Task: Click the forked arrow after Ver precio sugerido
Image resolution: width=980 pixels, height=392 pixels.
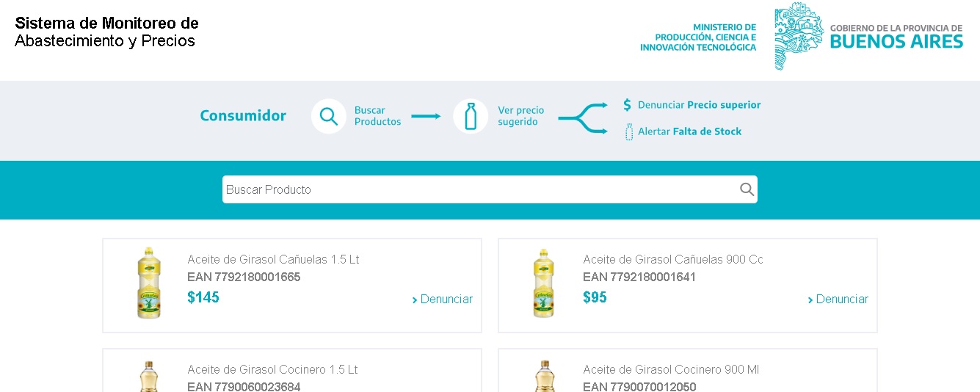Action: pyautogui.click(x=583, y=117)
